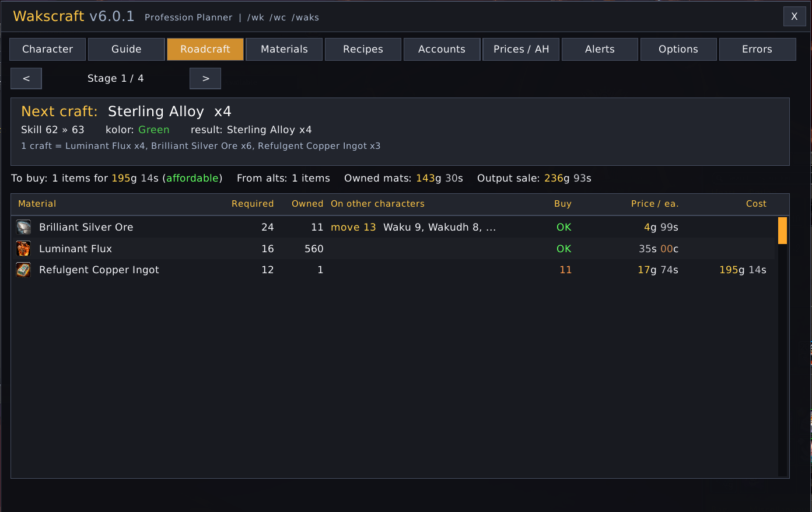This screenshot has height=512, width=812.
Task: Open the Character tab
Action: (48, 49)
